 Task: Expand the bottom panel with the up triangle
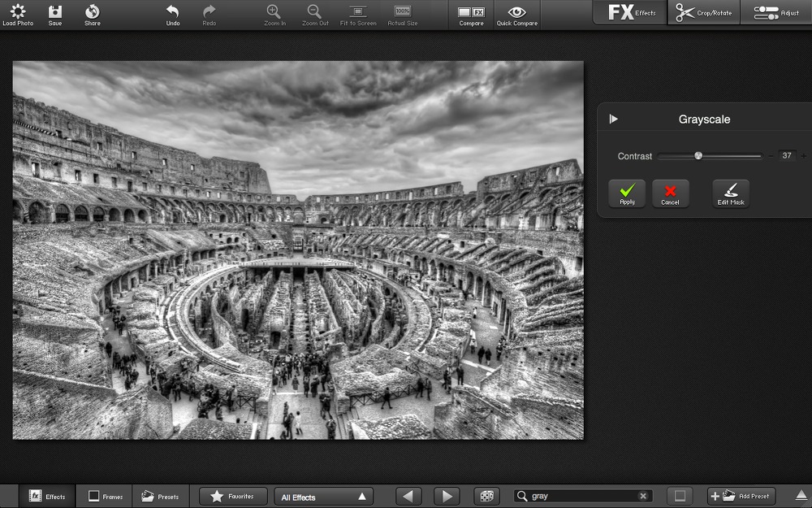click(801, 495)
